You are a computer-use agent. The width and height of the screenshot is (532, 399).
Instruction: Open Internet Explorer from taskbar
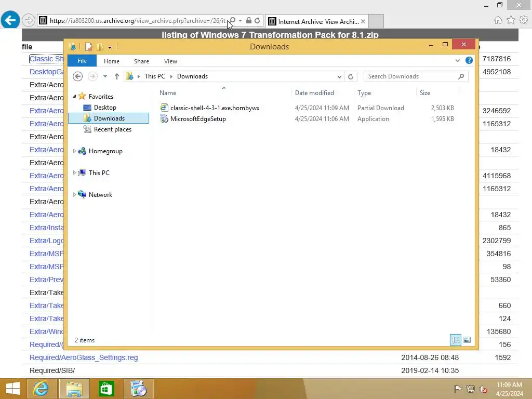click(x=41, y=389)
